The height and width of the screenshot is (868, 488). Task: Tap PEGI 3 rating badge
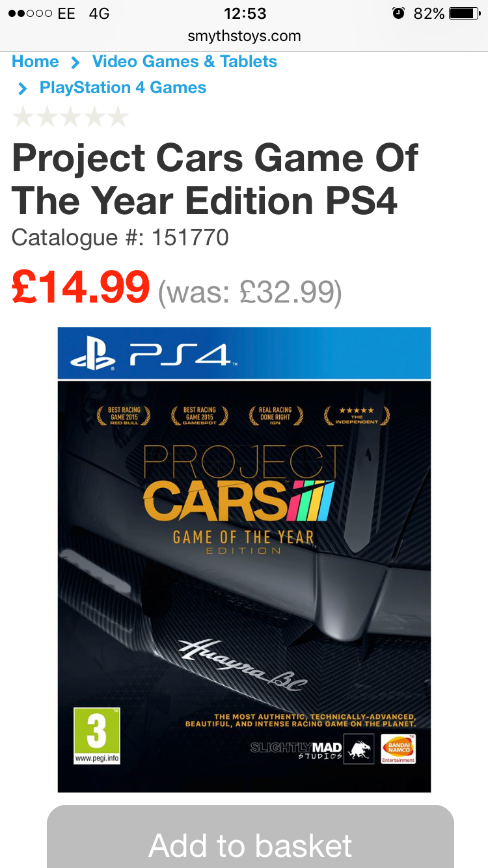(97, 736)
